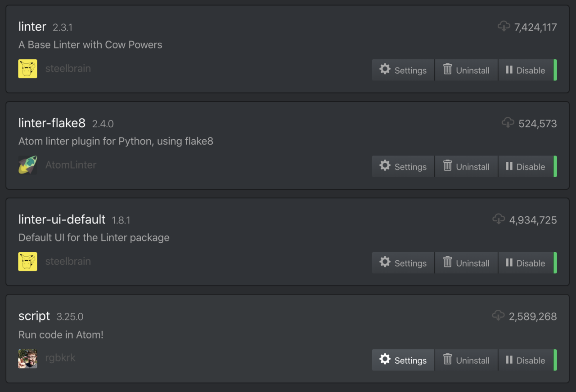Click the download cloud icon for linter
The image size is (576, 392).
[x=504, y=27]
